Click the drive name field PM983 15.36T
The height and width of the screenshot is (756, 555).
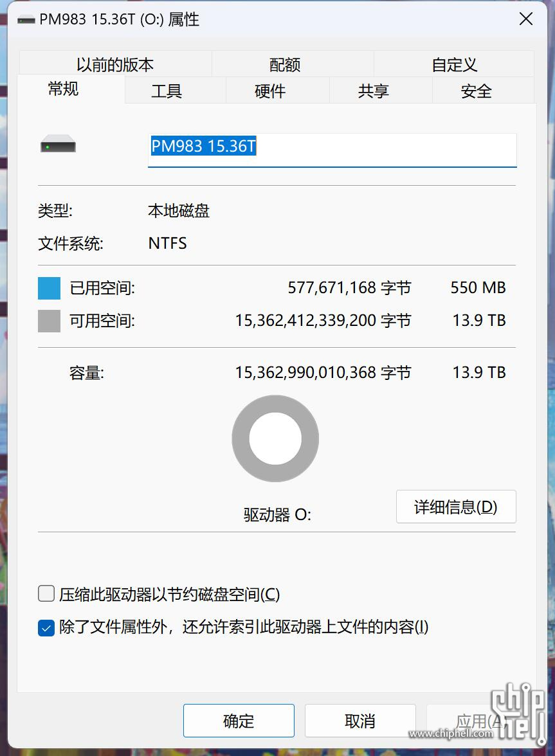tap(332, 150)
